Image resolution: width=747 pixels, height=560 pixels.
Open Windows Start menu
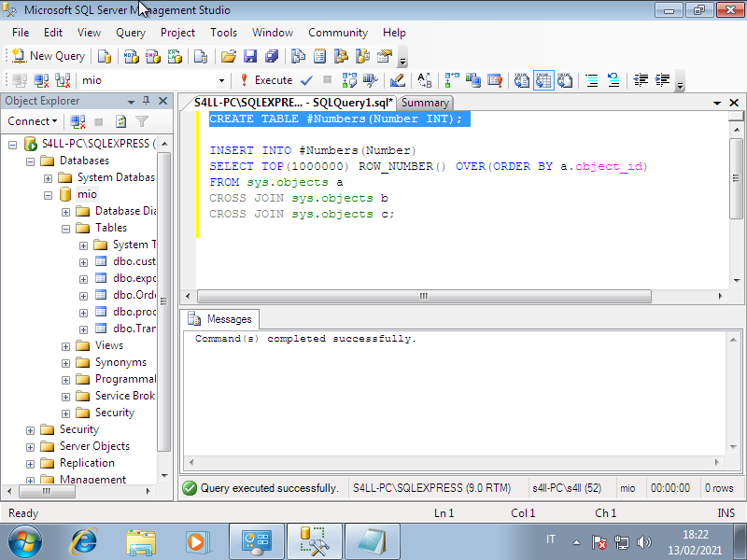[25, 541]
